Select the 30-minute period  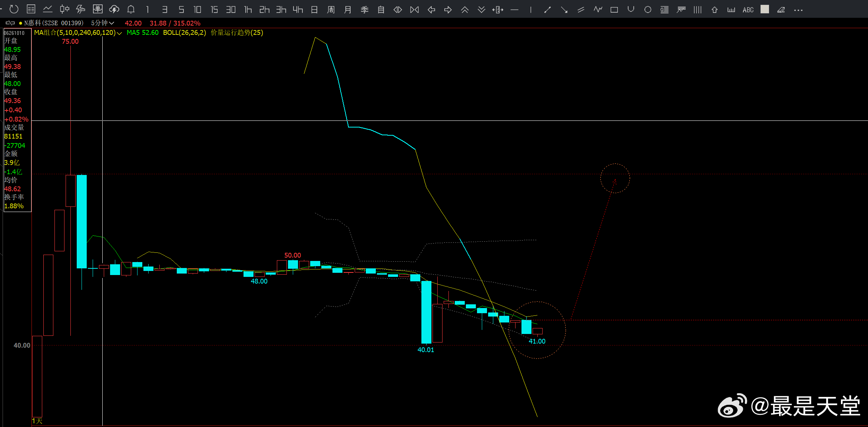pyautogui.click(x=231, y=10)
